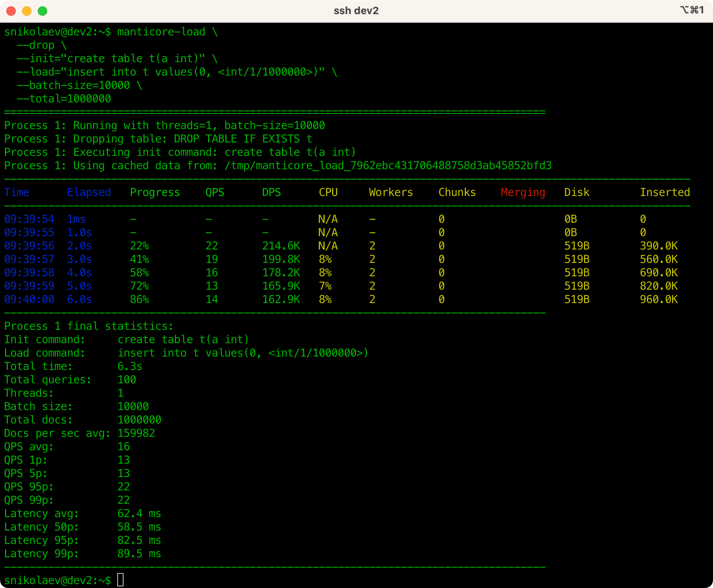
Task: Click the Inserted value 960.0K
Action: pyautogui.click(x=659, y=300)
